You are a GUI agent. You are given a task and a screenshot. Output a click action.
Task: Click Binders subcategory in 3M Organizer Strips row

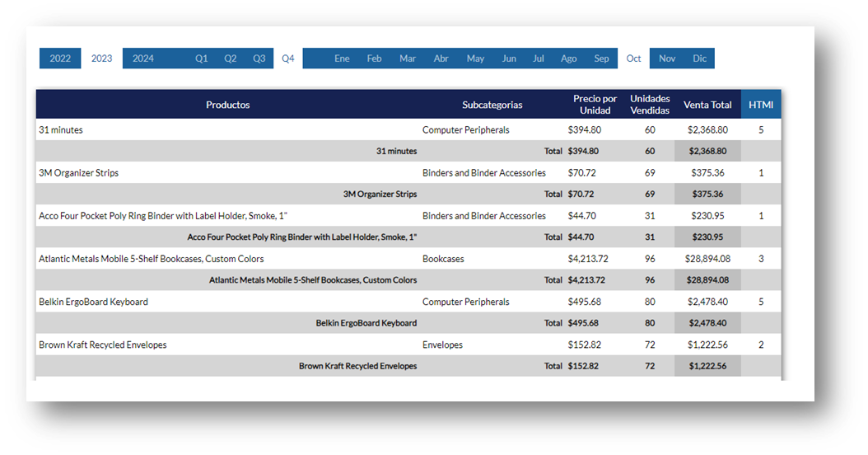483,173
